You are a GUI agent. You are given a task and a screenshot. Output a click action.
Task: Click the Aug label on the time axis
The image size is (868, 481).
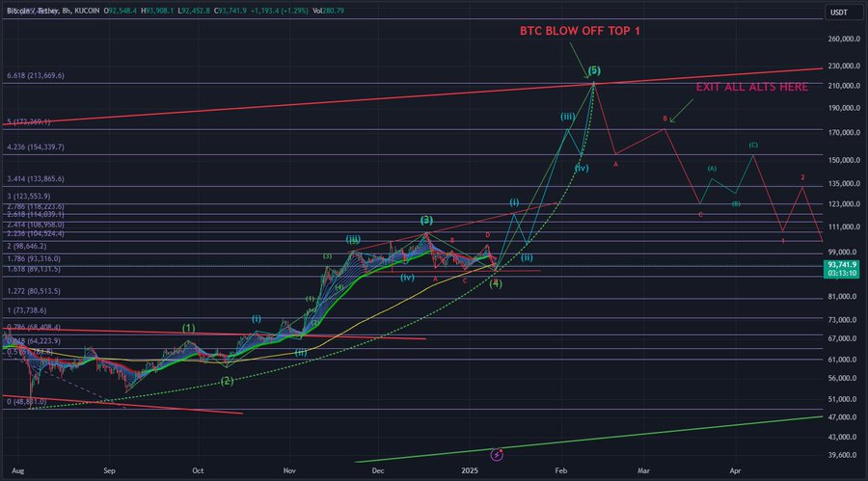pyautogui.click(x=17, y=471)
